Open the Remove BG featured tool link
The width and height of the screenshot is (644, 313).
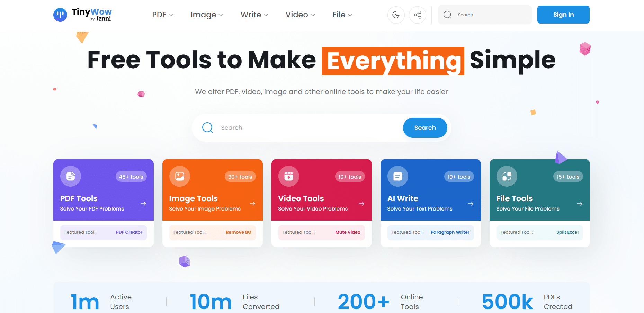pos(239,232)
